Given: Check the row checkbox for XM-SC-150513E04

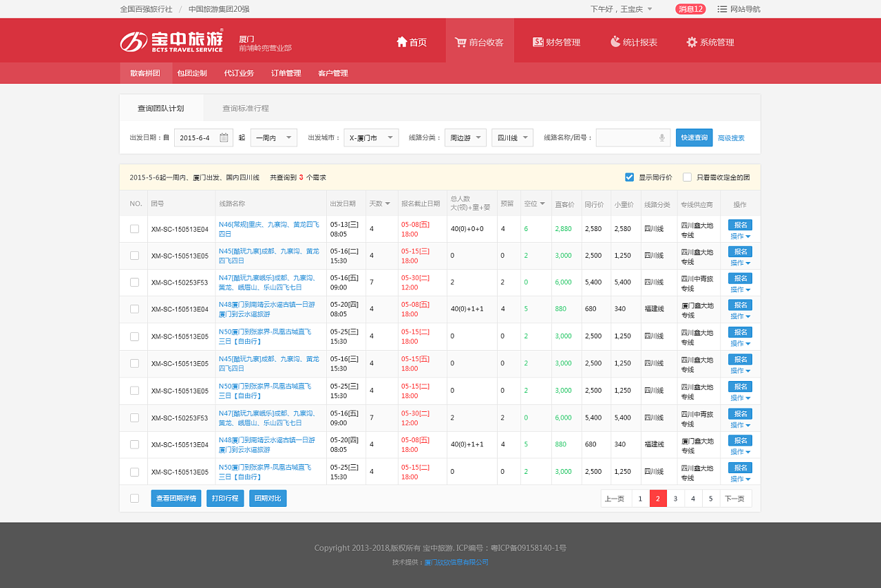Looking at the screenshot, I should click(x=134, y=228).
